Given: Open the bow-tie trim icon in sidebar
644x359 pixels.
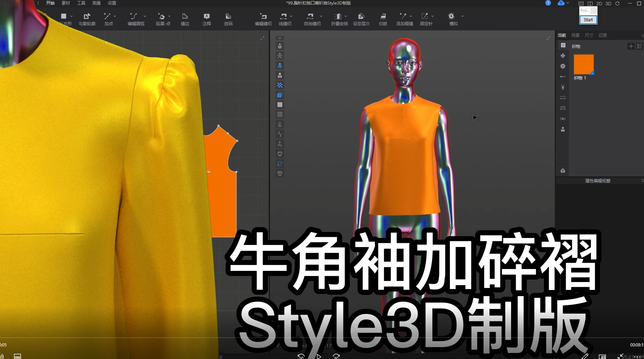Looking at the screenshot, I should (563, 119).
